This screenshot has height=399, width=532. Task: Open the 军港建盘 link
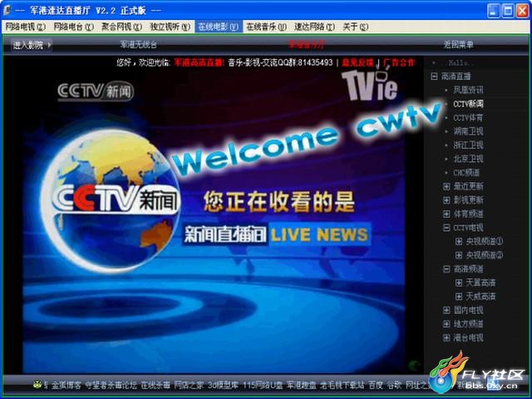301,385
